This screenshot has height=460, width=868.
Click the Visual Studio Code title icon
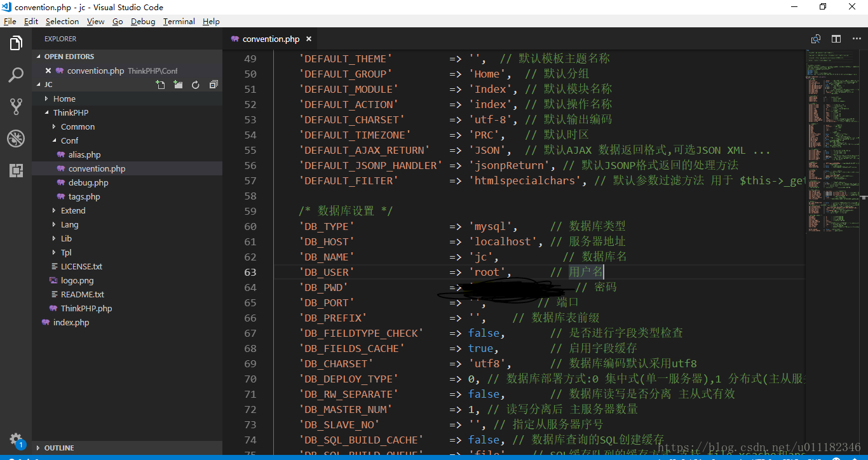tap(7, 7)
